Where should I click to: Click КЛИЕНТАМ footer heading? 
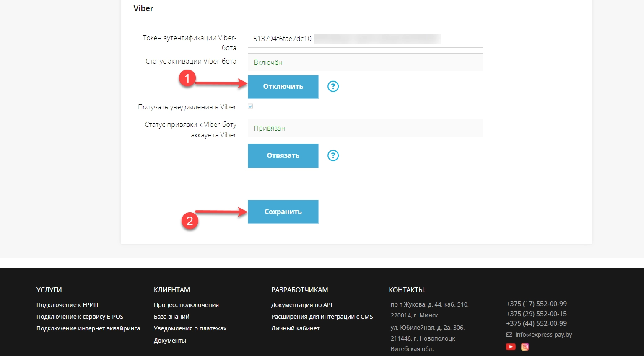[172, 290]
